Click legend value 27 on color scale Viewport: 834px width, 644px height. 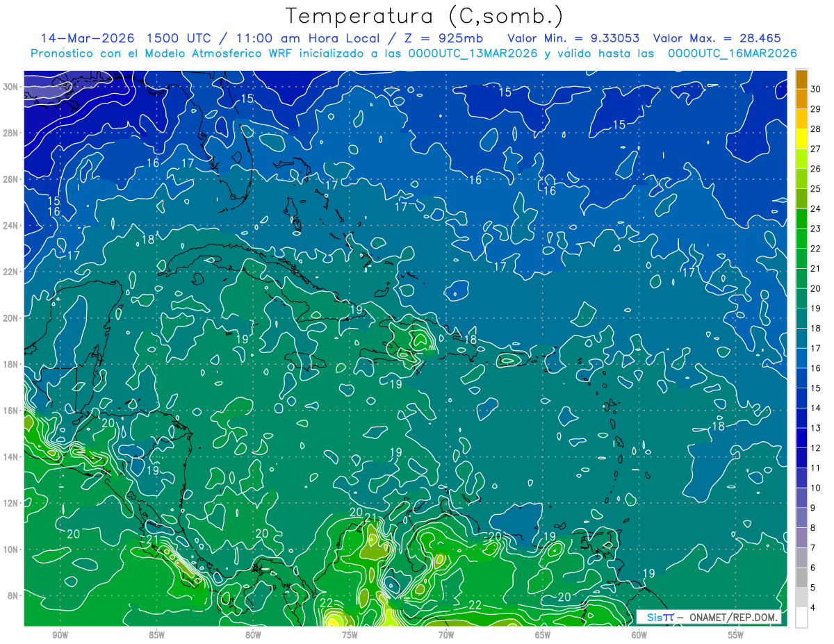click(x=816, y=149)
